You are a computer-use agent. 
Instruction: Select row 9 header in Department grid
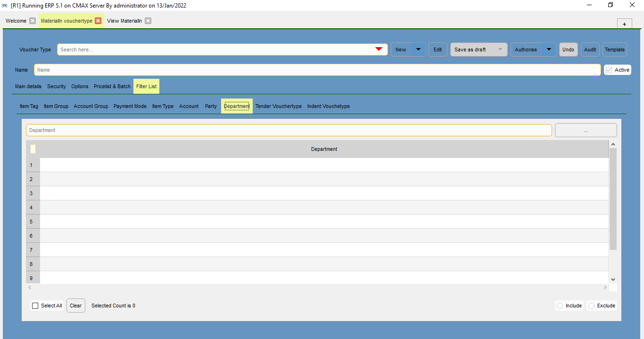(33, 278)
